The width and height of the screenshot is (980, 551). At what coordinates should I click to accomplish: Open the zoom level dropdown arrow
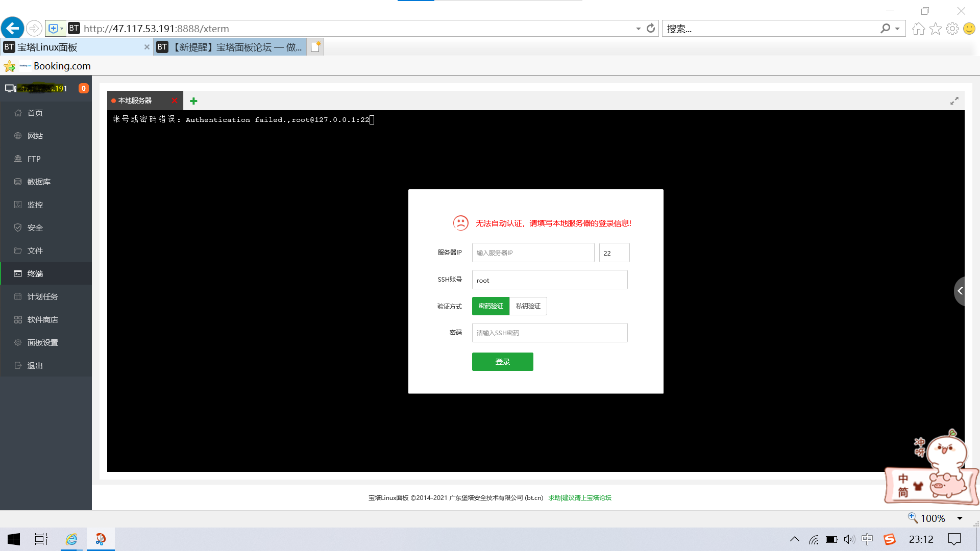pyautogui.click(x=960, y=518)
